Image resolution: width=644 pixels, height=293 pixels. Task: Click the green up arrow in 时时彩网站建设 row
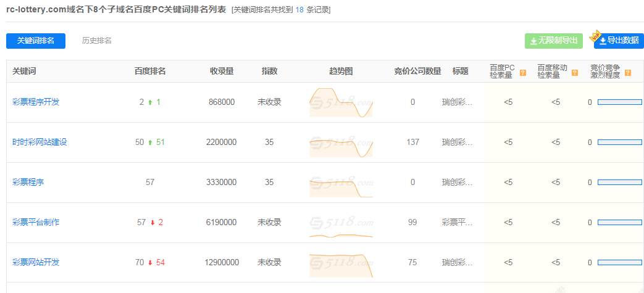point(150,142)
